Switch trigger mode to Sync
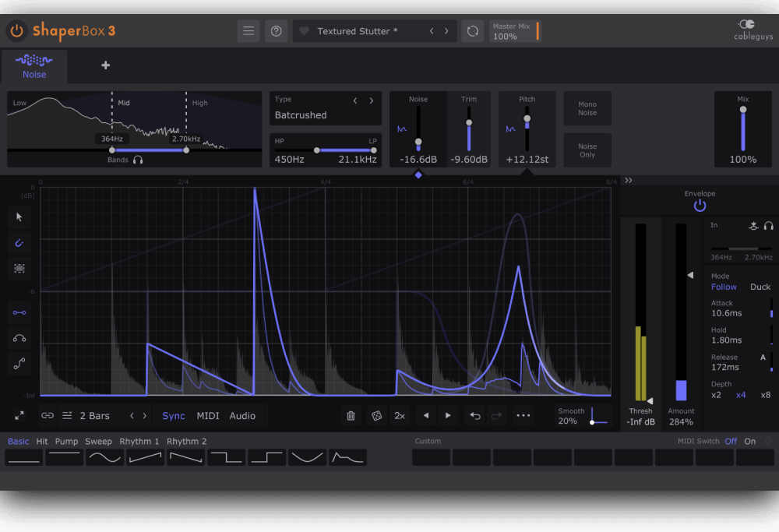779x532 pixels. (x=174, y=416)
